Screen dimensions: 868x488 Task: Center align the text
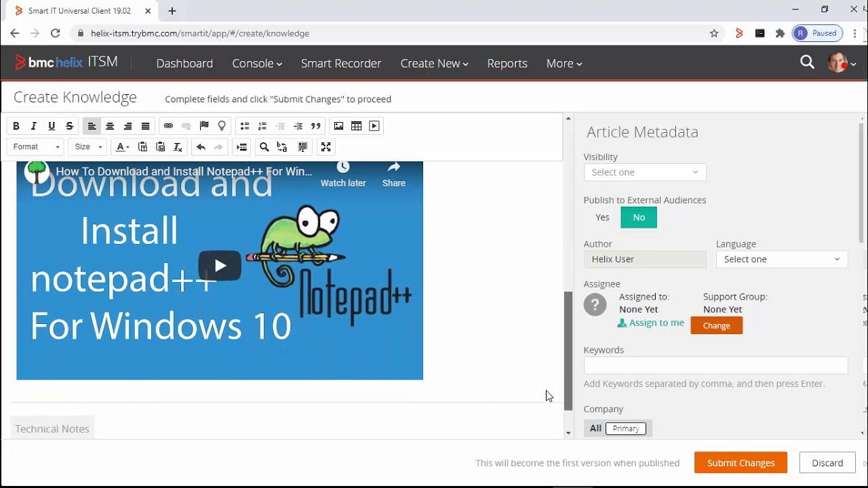[109, 126]
